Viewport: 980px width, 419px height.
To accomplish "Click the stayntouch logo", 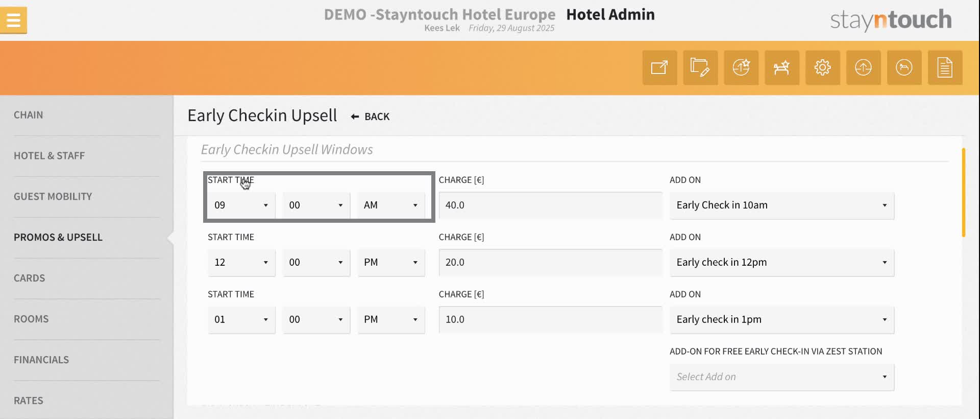I will click(x=891, y=20).
